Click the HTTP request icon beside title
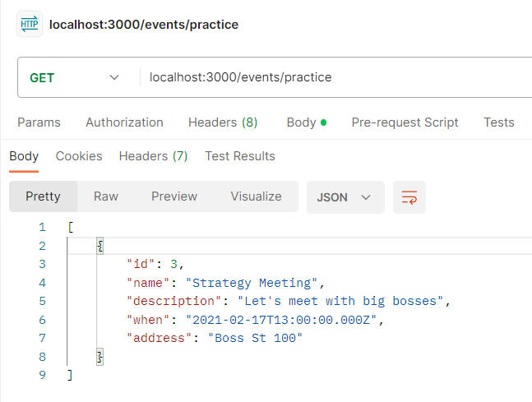The height and width of the screenshot is (402, 532). pyautogui.click(x=29, y=25)
